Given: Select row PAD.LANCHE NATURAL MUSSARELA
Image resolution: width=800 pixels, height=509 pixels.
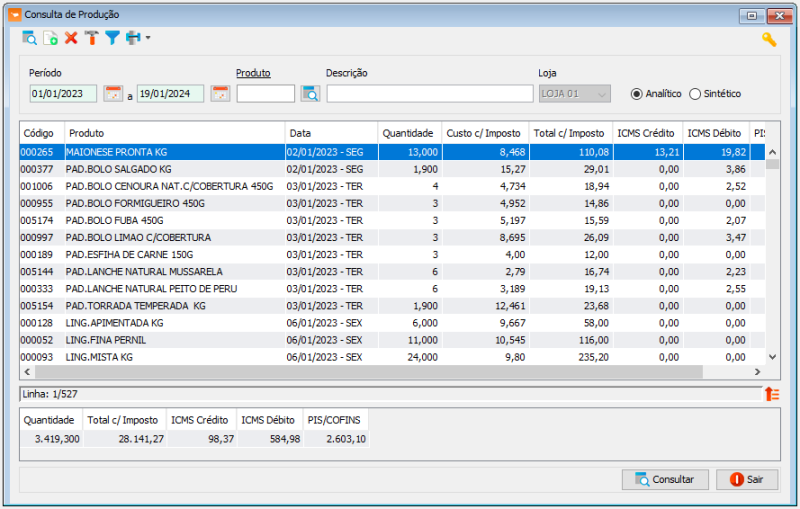Looking at the screenshot, I should point(392,272).
